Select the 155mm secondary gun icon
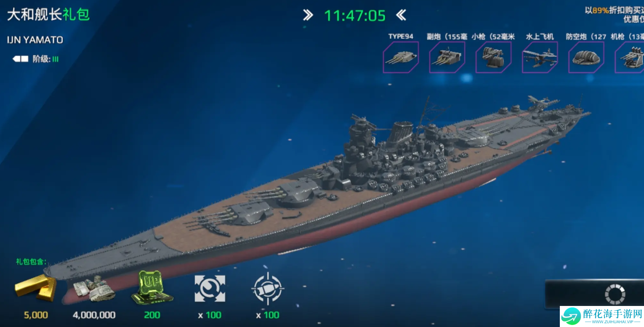The image size is (644, 327). (x=447, y=57)
